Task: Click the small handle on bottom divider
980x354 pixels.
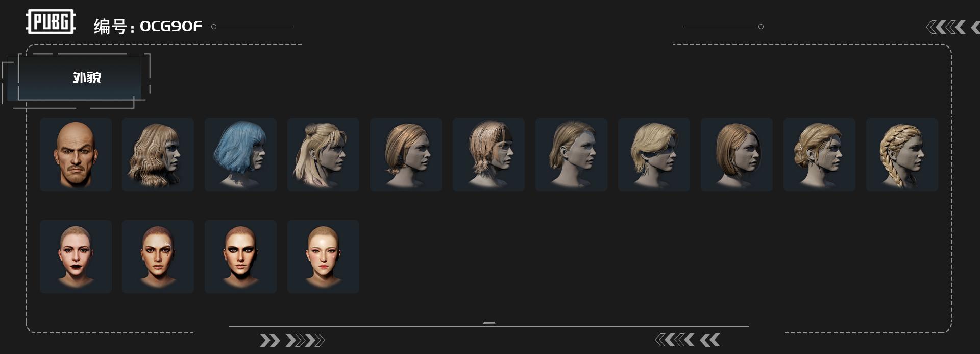Action: [x=489, y=323]
